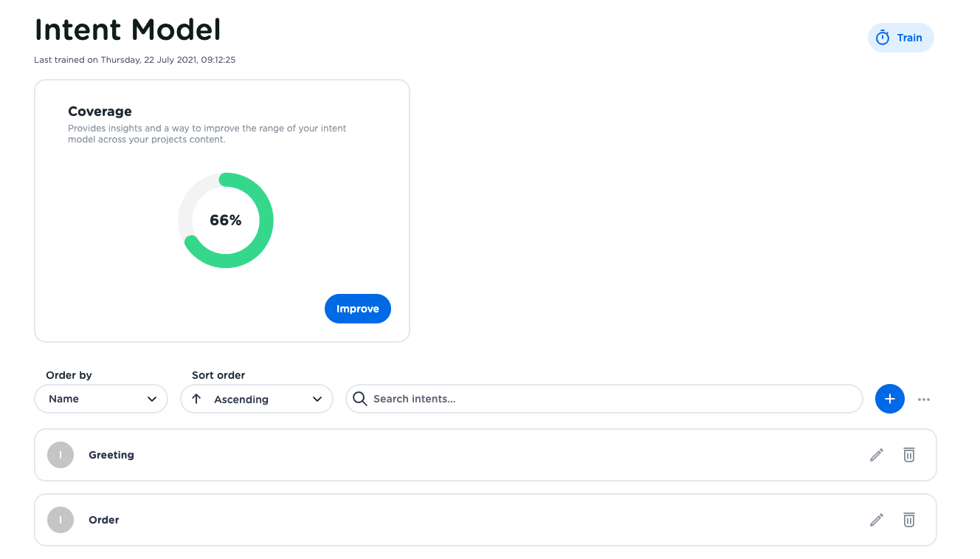
Task: Open the Order by Name dropdown
Action: click(101, 399)
